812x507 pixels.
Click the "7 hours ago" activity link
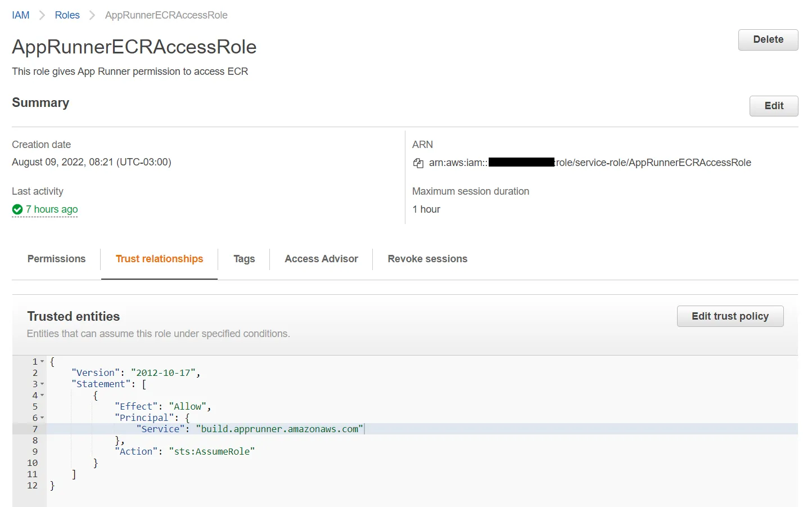point(52,209)
